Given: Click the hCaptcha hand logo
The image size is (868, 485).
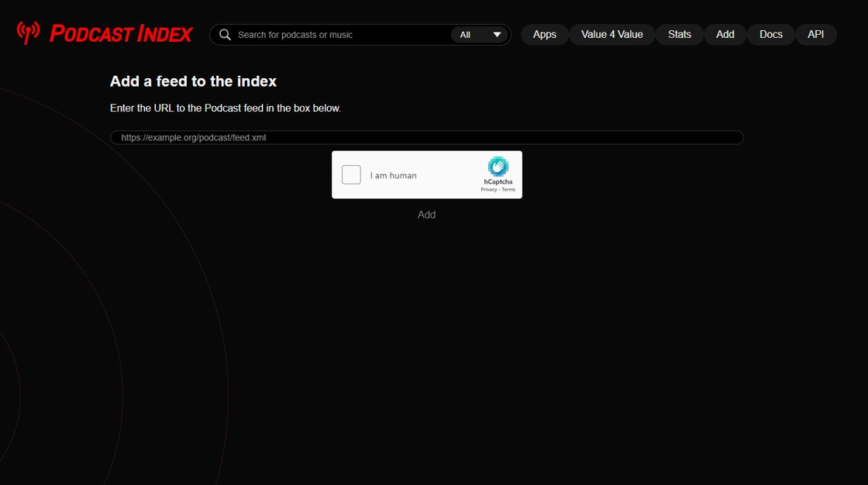Looking at the screenshot, I should tap(498, 167).
